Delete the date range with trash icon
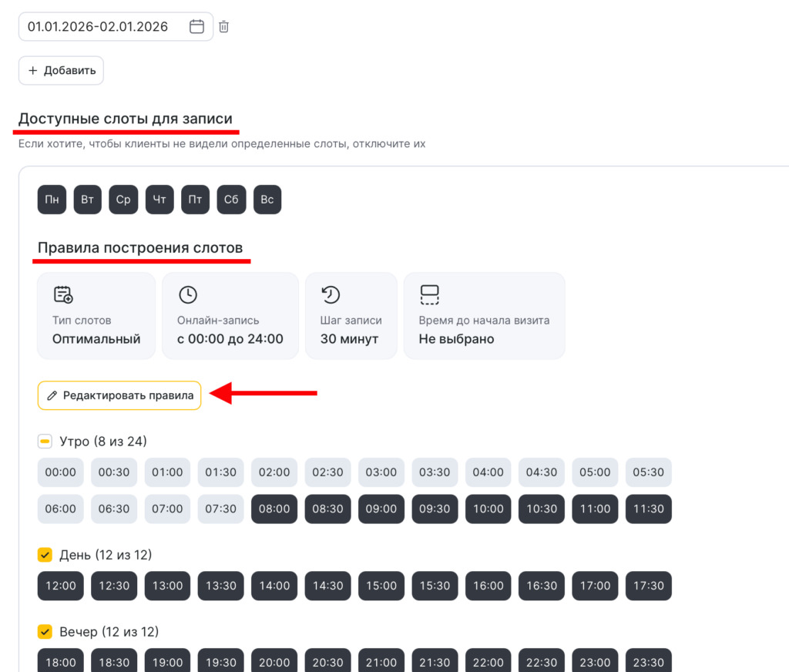The height and width of the screenshot is (672, 789). (x=223, y=27)
